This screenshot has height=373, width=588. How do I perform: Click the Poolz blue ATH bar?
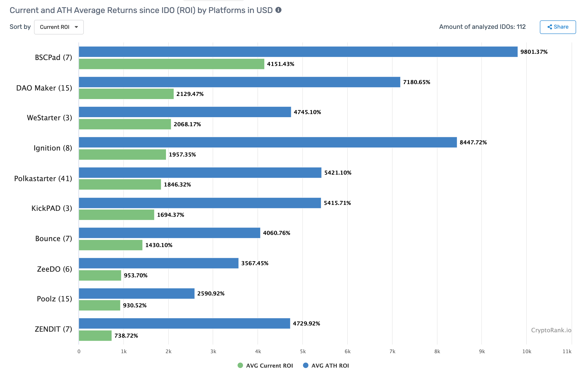tap(137, 293)
